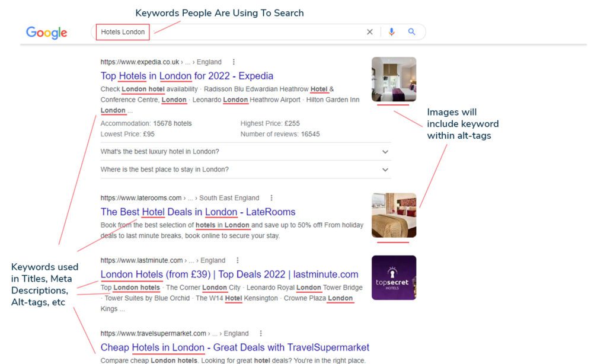The width and height of the screenshot is (607, 364).
Task: Open more options for the TravelSupermarket result
Action: tap(261, 333)
